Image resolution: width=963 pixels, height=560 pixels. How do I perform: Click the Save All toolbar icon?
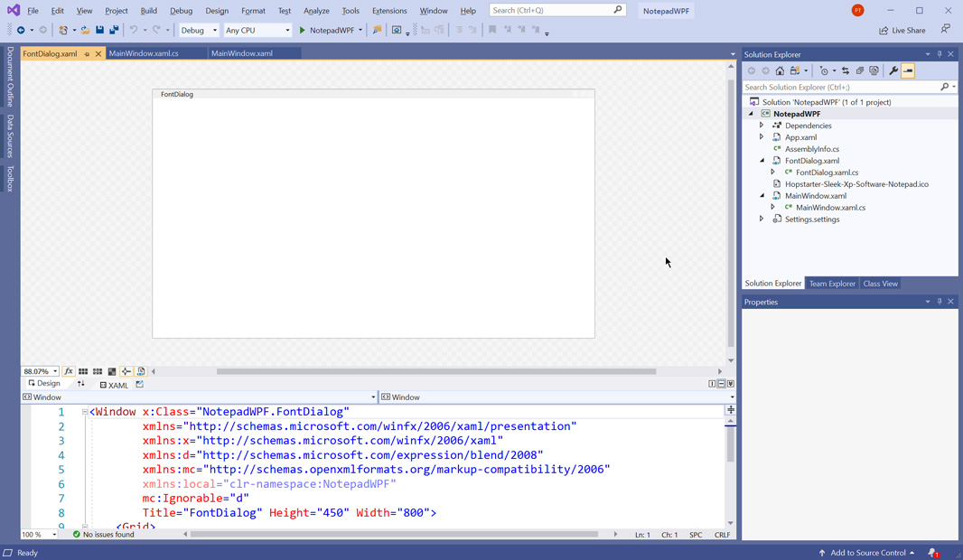tap(114, 30)
